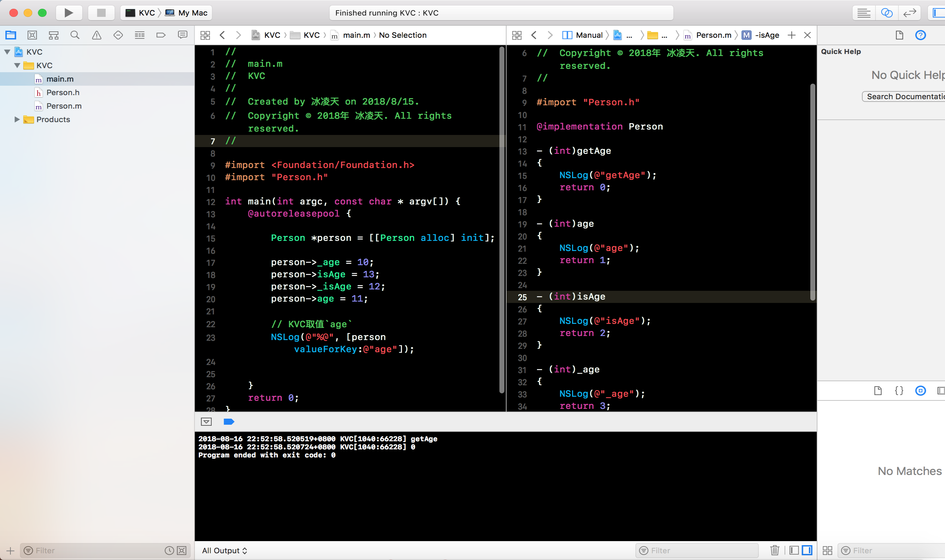Clear the console with trash icon
The width and height of the screenshot is (945, 560).
pos(774,550)
